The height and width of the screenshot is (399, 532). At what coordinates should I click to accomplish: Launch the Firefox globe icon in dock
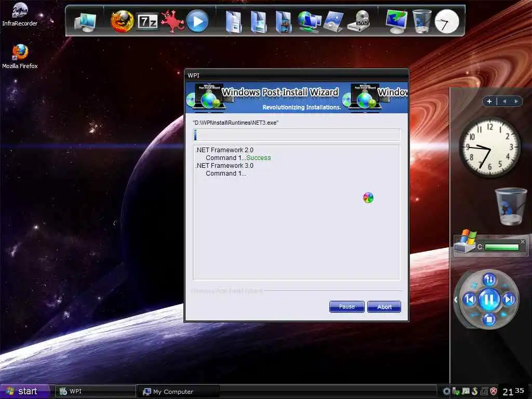[x=122, y=21]
